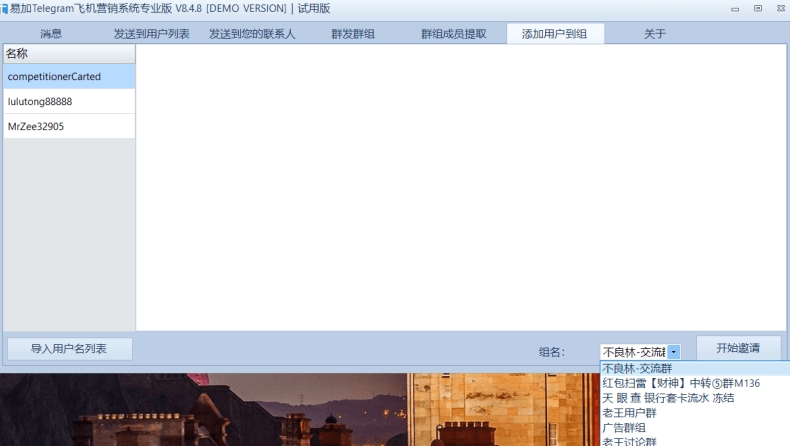Open the 群组成员提取 tab

453,34
